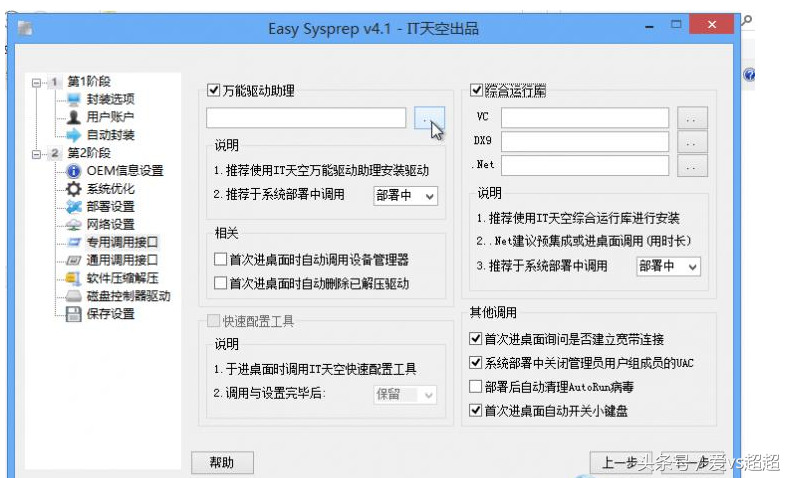The width and height of the screenshot is (791, 478).
Task: Click the search magnifier icon in the background window
Action: (x=747, y=20)
